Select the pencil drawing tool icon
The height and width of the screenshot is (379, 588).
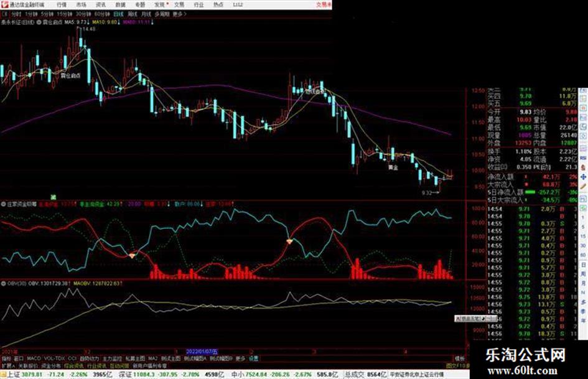[x=584, y=185]
